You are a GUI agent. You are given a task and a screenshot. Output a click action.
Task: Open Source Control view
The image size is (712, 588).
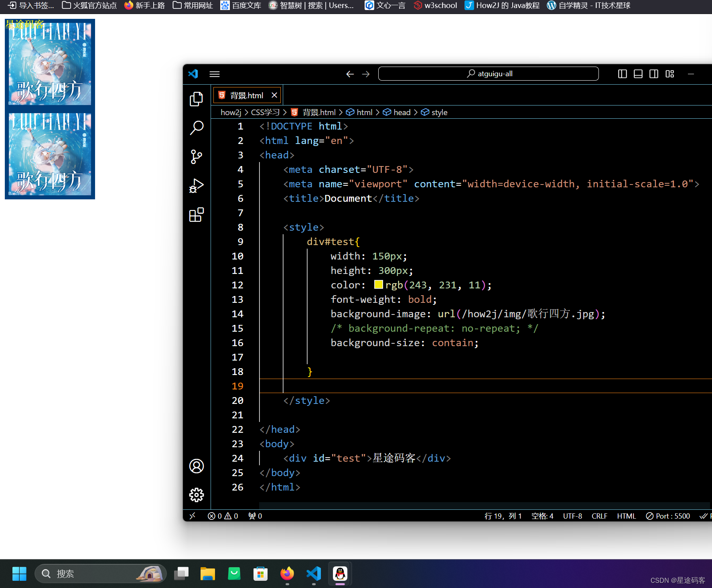pyautogui.click(x=197, y=157)
